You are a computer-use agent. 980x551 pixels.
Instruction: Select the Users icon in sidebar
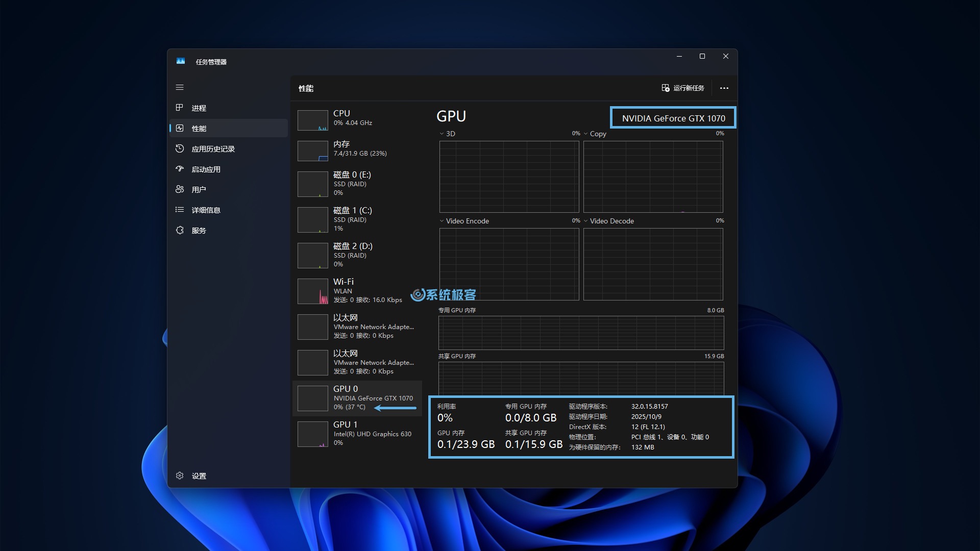coord(180,189)
